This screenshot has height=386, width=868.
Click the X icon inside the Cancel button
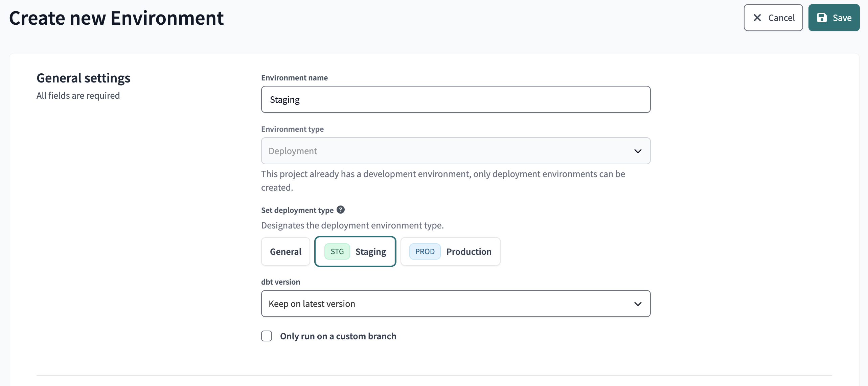click(757, 18)
